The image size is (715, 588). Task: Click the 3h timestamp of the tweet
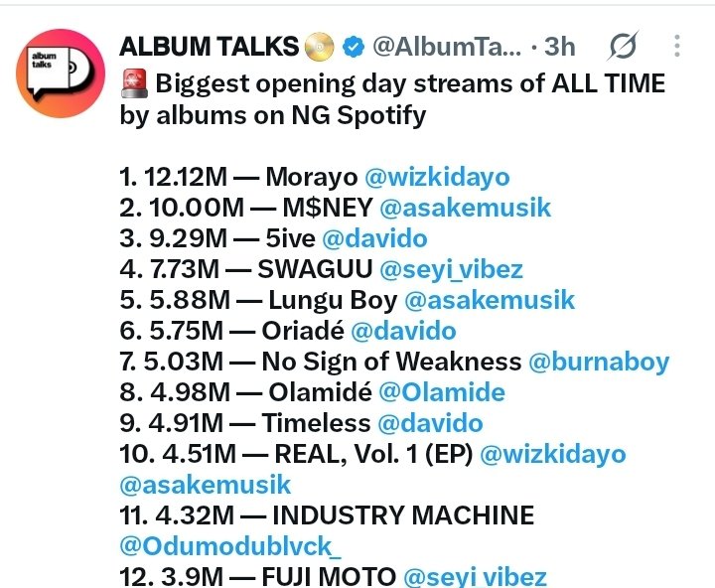[559, 47]
